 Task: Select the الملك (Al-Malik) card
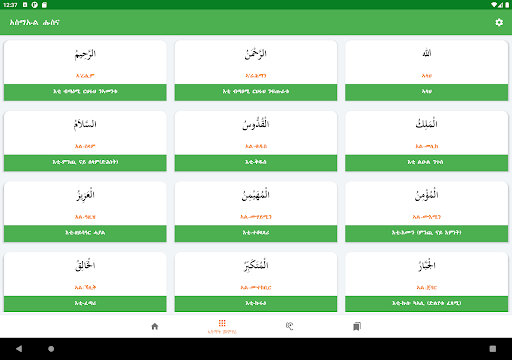pos(426,141)
